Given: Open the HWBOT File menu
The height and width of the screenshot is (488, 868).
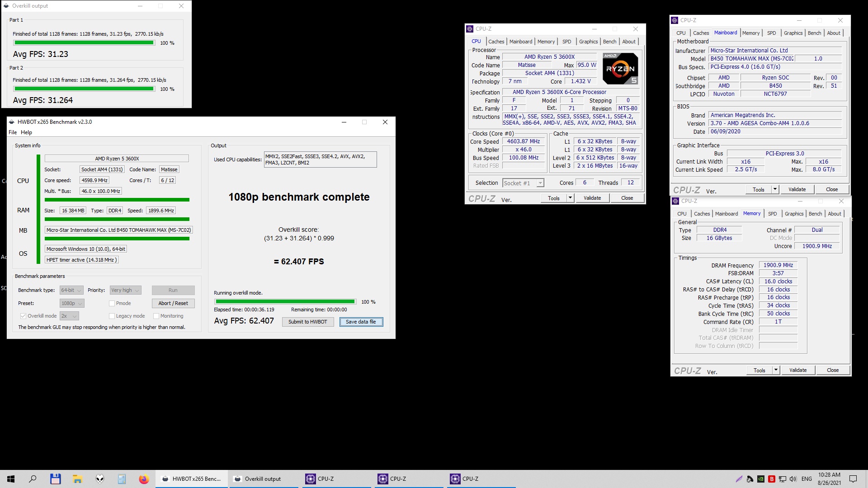Looking at the screenshot, I should [x=13, y=132].
